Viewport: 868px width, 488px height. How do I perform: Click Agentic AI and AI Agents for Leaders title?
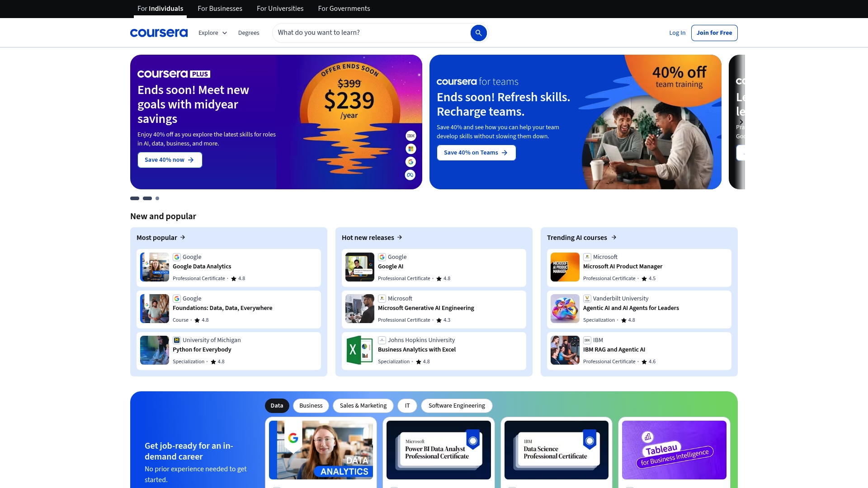(631, 308)
